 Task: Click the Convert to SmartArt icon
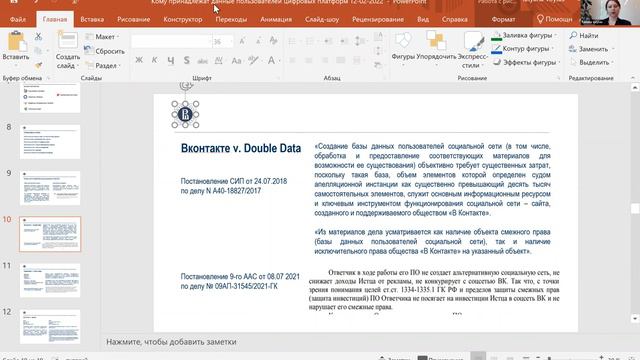(x=378, y=65)
